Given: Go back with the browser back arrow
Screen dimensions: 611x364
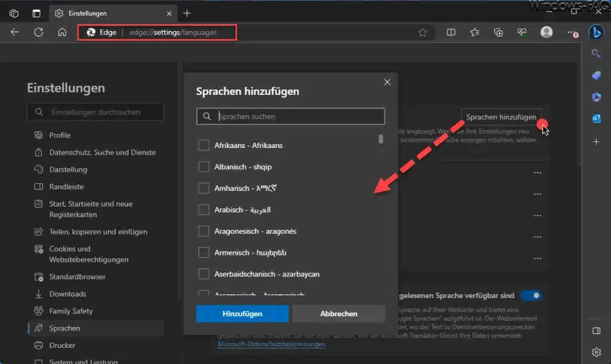Looking at the screenshot, I should [15, 32].
